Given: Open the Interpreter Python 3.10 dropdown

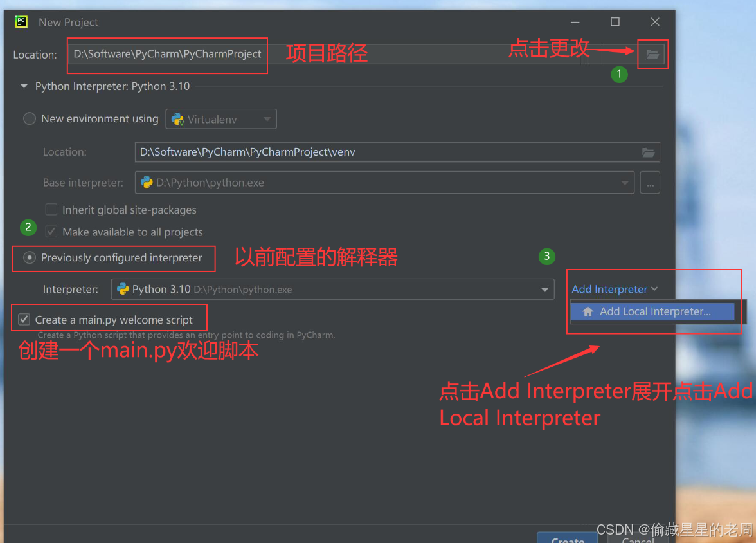Looking at the screenshot, I should 333,289.
